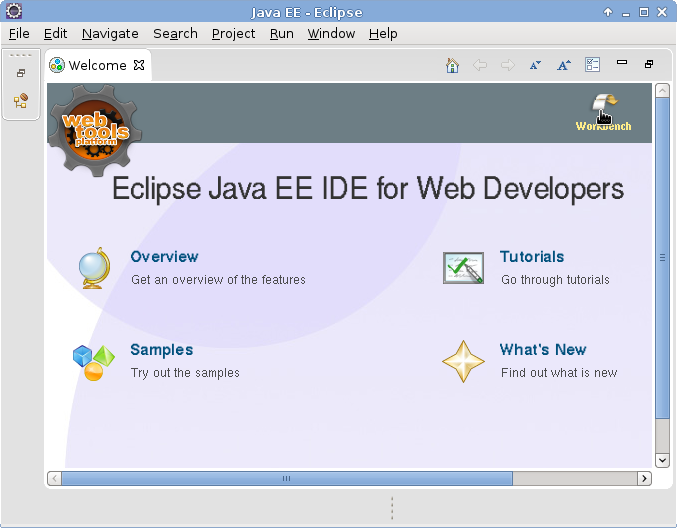Click the vertical scrollbar down arrow

pyautogui.click(x=662, y=460)
